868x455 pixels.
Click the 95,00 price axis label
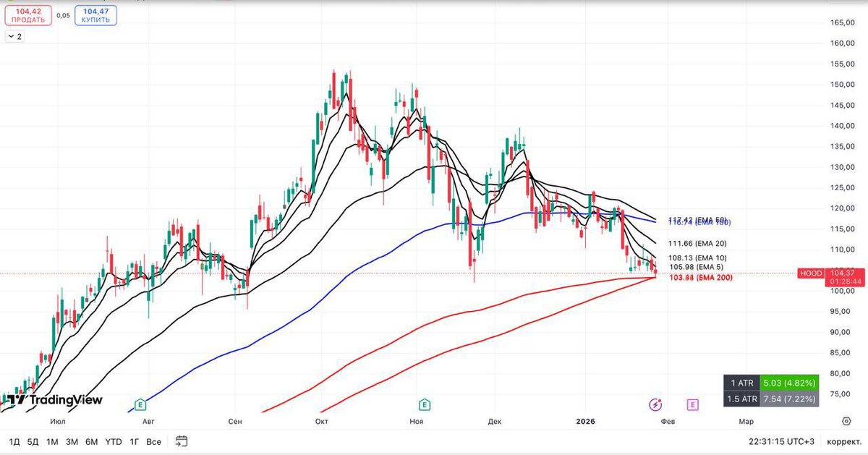pyautogui.click(x=841, y=311)
